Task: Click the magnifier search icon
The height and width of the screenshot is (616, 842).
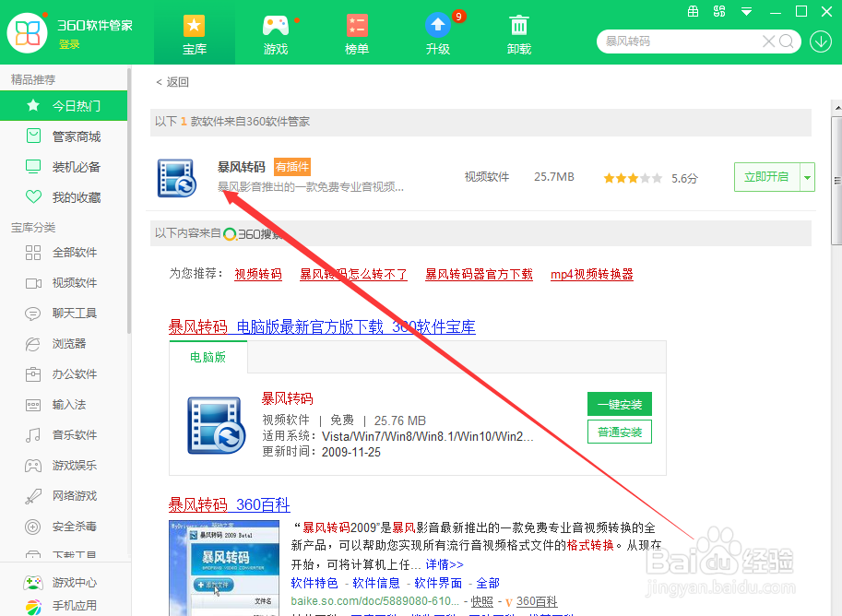Action: pyautogui.click(x=787, y=41)
